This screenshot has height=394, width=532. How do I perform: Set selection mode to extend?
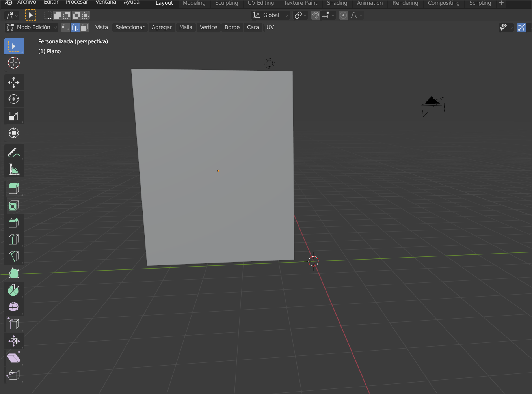tap(57, 15)
